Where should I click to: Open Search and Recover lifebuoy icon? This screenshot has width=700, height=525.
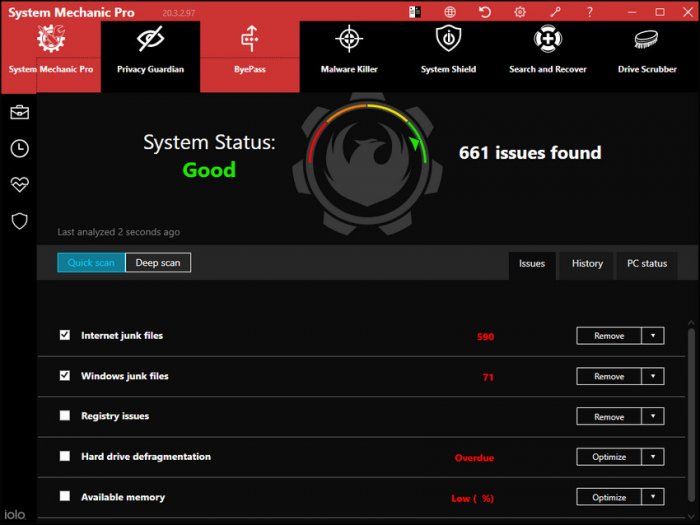coord(548,39)
